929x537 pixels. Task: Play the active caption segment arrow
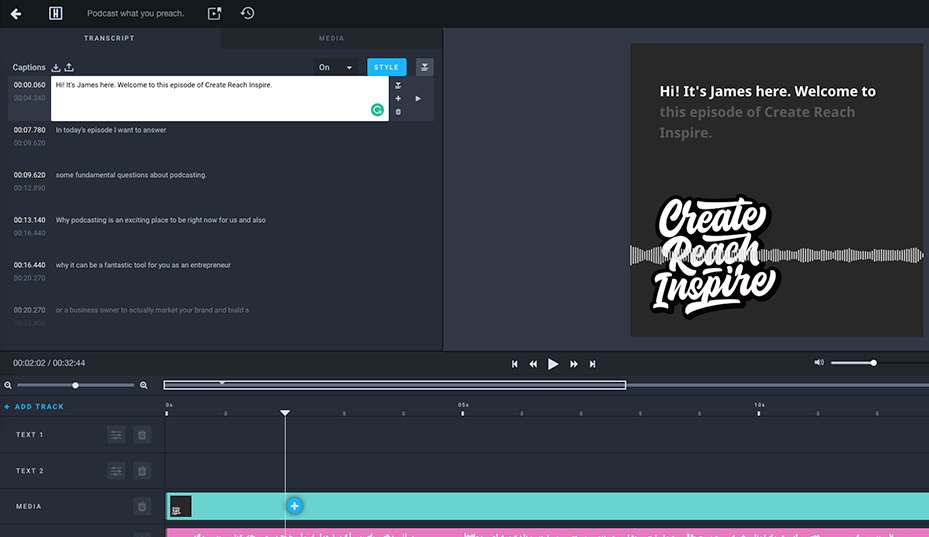pyautogui.click(x=418, y=98)
